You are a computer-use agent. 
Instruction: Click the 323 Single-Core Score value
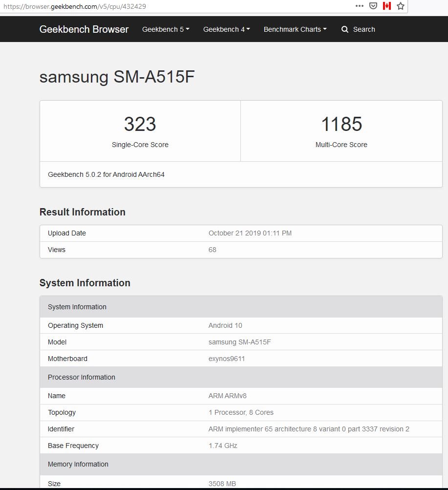(x=140, y=124)
